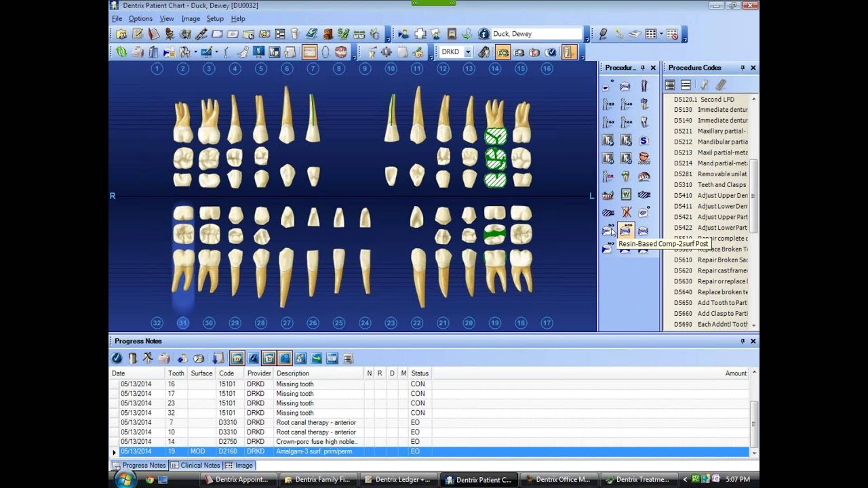
Task: Click the trash can icon in Progress Notes toolbar
Action: pyautogui.click(x=133, y=358)
